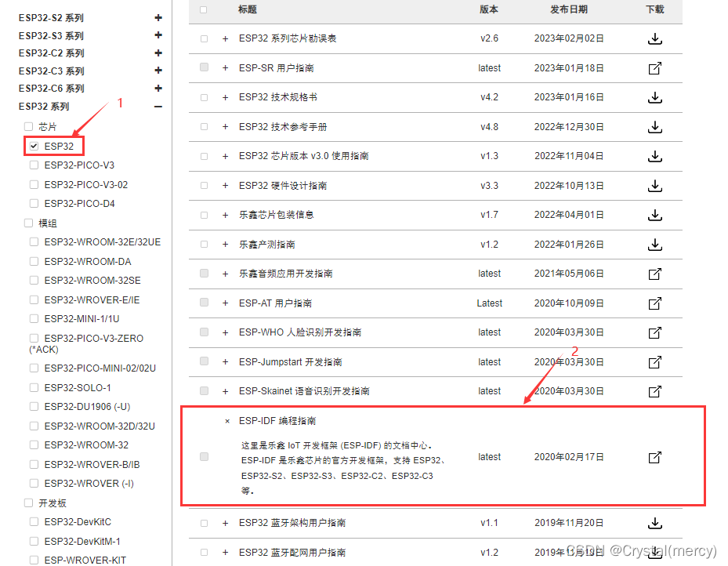Expand details of ESP32 蓝牙配网用户指南 row

(x=225, y=553)
